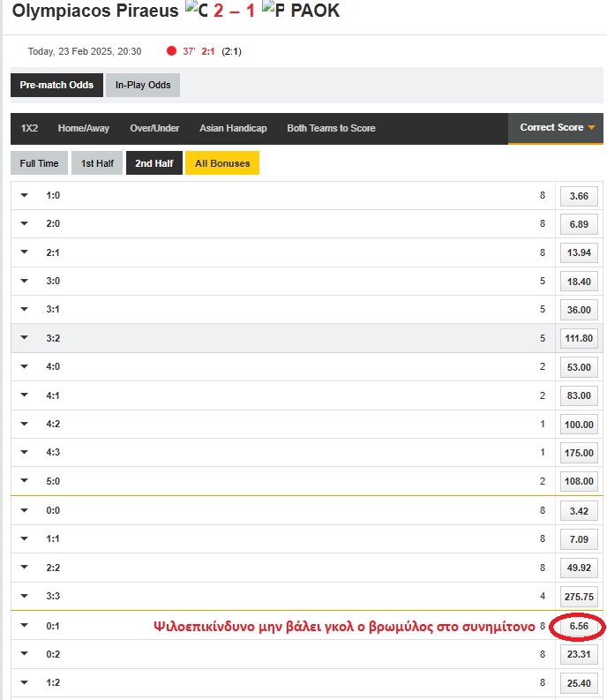Open the Correct Score dropdown
The width and height of the screenshot is (607, 700).
pyautogui.click(x=557, y=128)
